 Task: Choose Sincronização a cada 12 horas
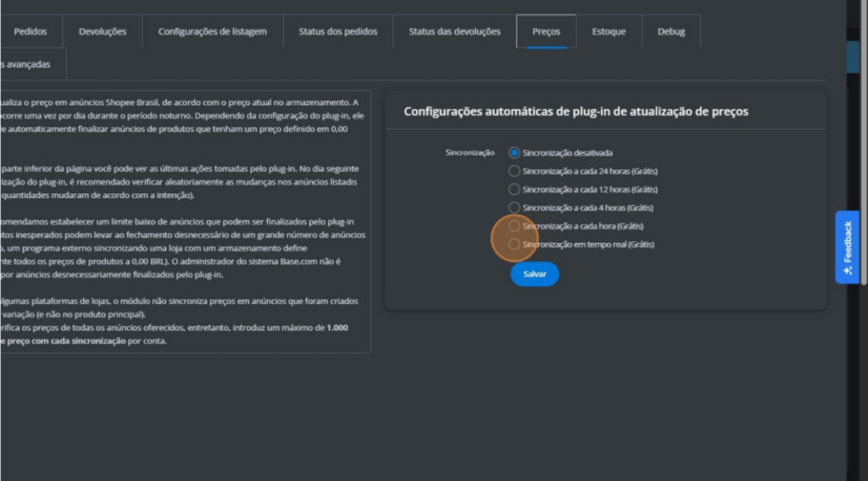pos(515,190)
